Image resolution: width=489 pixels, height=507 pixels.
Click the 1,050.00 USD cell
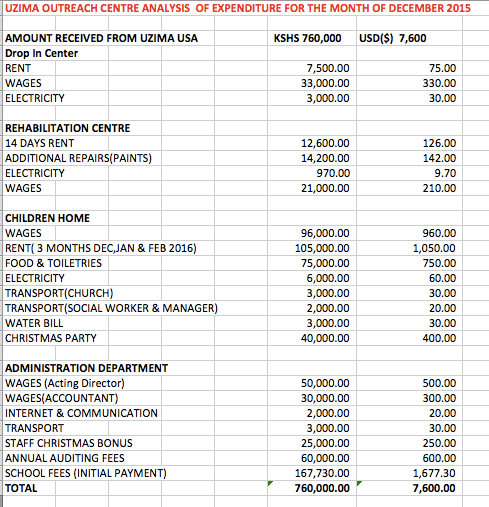point(434,248)
